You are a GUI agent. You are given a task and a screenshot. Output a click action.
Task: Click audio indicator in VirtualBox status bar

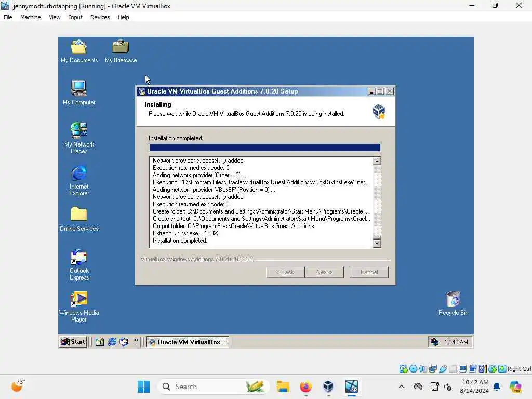(423, 369)
